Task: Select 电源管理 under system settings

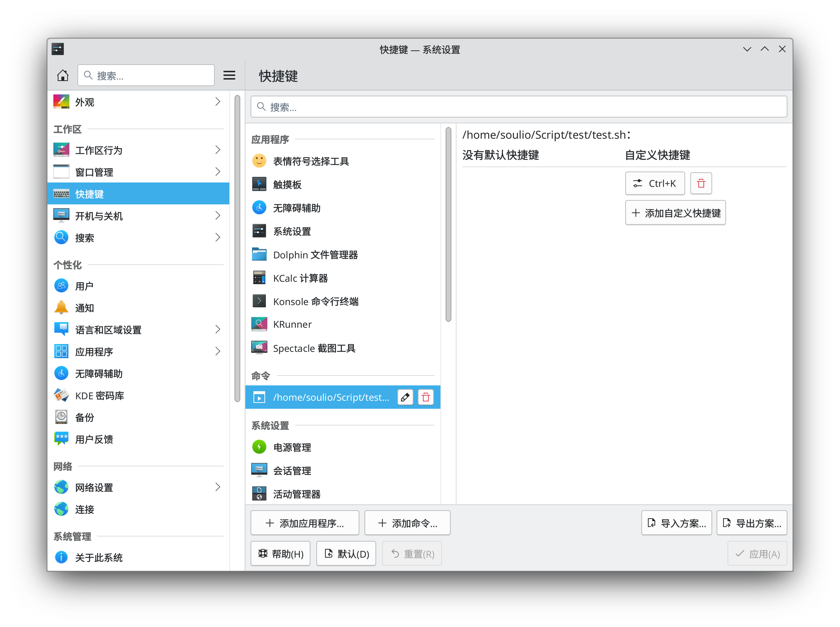Action: pos(292,447)
